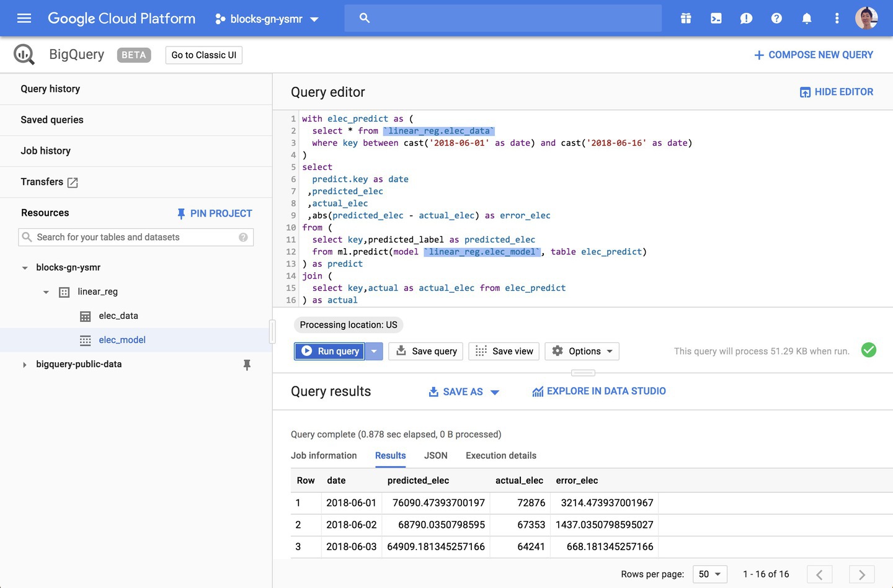The width and height of the screenshot is (893, 588).
Task: Click the sidebar splitter handle
Action: [272, 331]
